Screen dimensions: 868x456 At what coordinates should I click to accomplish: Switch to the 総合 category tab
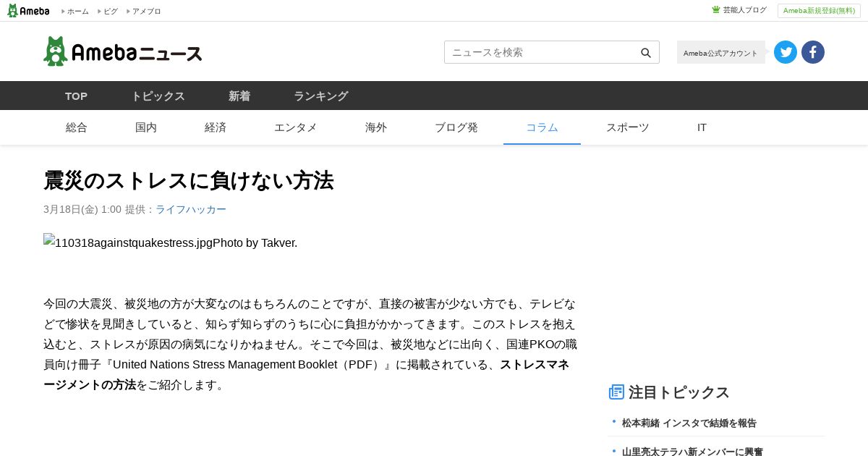pyautogui.click(x=77, y=127)
